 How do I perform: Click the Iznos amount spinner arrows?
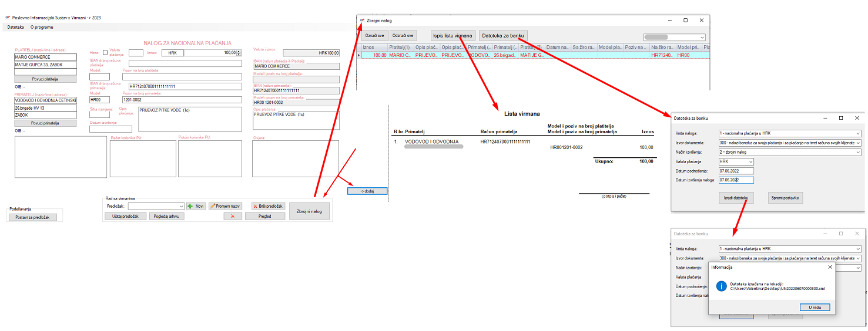[x=239, y=53]
